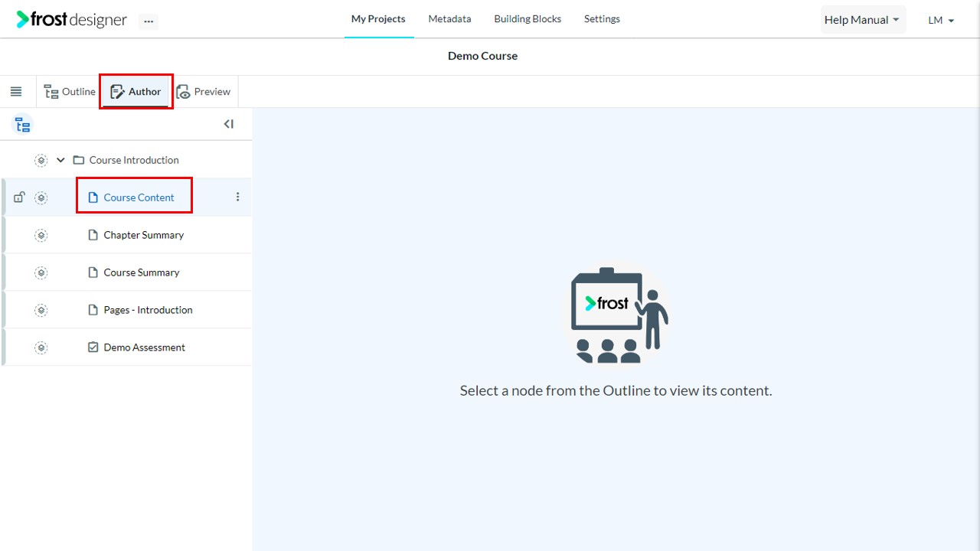Image resolution: width=980 pixels, height=551 pixels.
Task: Switch to the Author view tab
Action: tap(136, 92)
